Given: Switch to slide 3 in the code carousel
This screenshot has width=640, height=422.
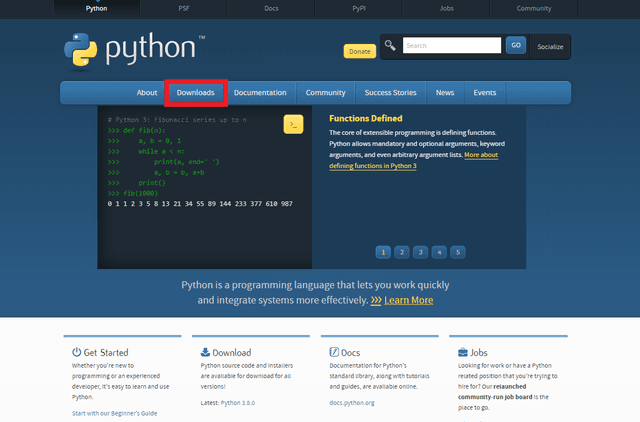Looking at the screenshot, I should point(420,252).
